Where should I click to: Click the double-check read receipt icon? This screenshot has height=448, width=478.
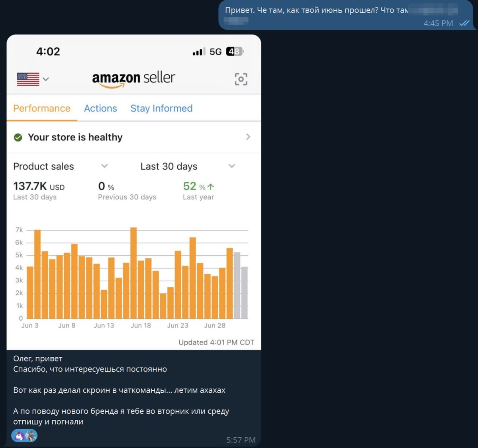click(x=464, y=23)
